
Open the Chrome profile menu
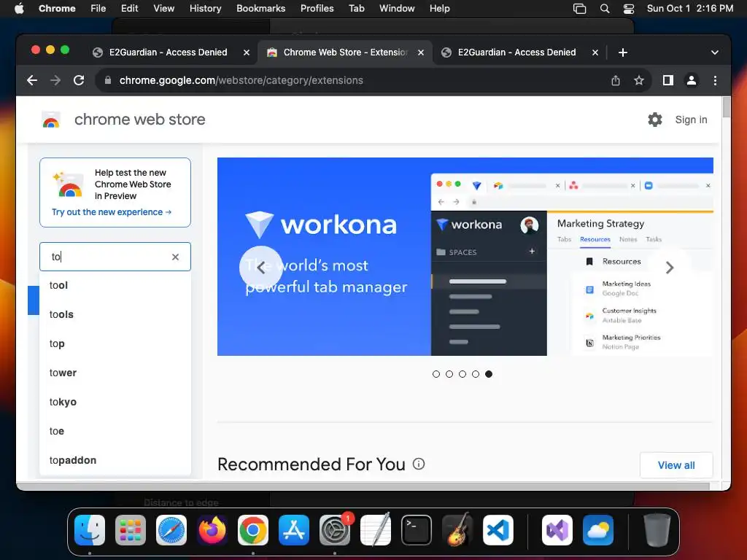692,80
